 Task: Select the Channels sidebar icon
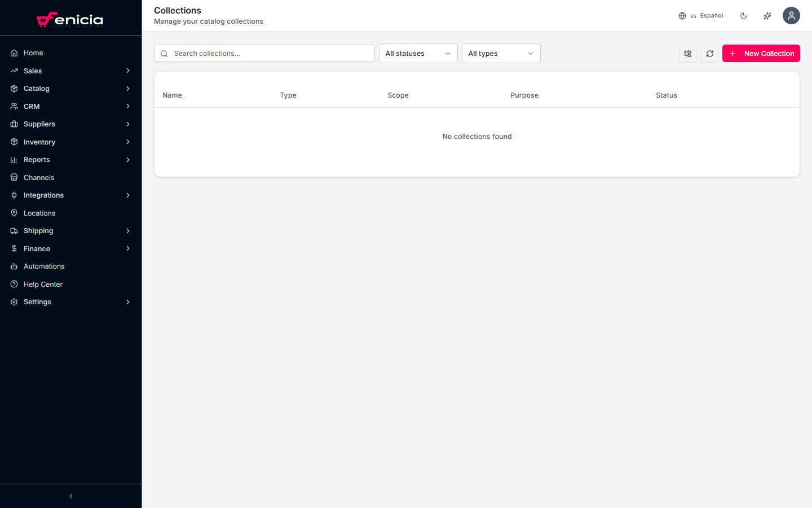[x=14, y=177]
